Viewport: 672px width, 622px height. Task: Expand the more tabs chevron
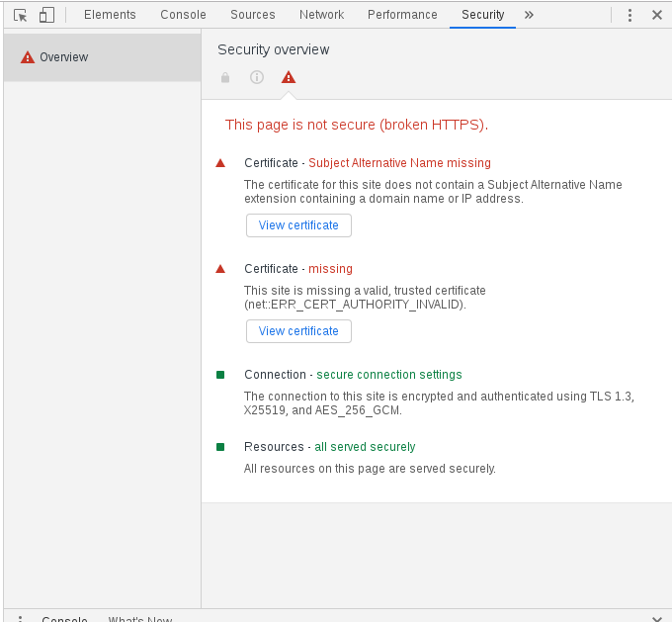pos(529,15)
